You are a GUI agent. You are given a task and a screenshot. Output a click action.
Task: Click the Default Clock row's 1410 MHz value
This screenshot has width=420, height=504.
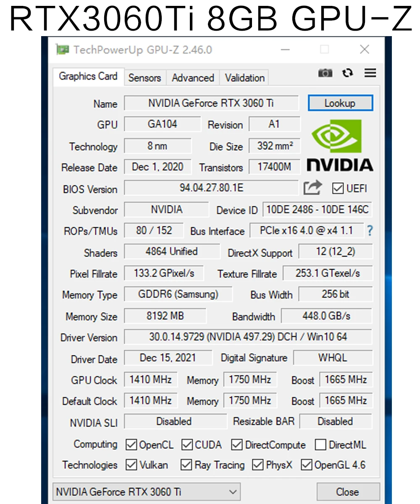151,400
